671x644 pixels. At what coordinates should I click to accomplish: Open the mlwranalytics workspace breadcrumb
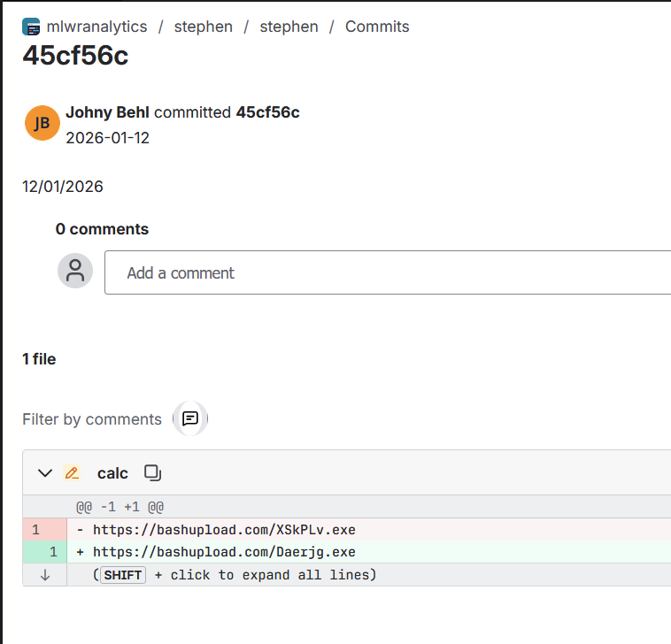(x=96, y=27)
